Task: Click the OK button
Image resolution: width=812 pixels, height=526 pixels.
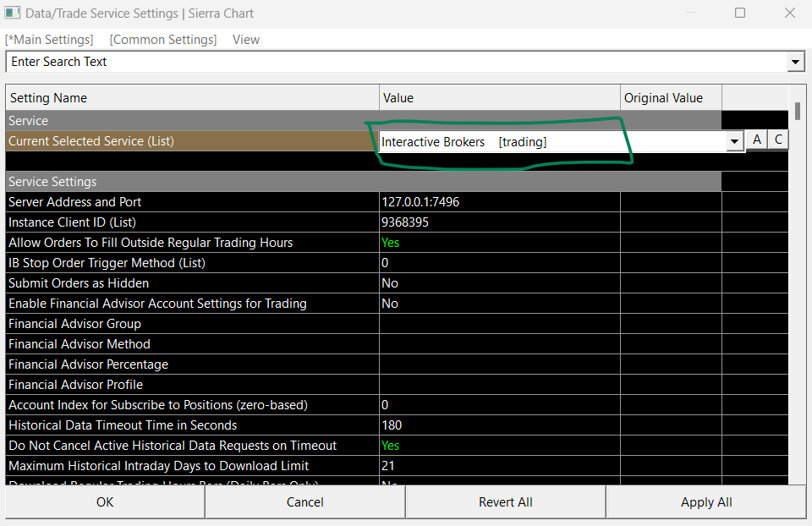Action: (x=105, y=502)
